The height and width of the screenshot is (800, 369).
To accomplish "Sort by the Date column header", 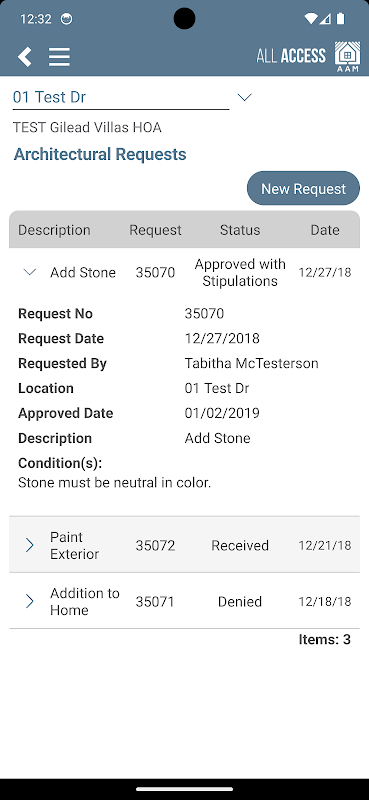I will pos(325,230).
